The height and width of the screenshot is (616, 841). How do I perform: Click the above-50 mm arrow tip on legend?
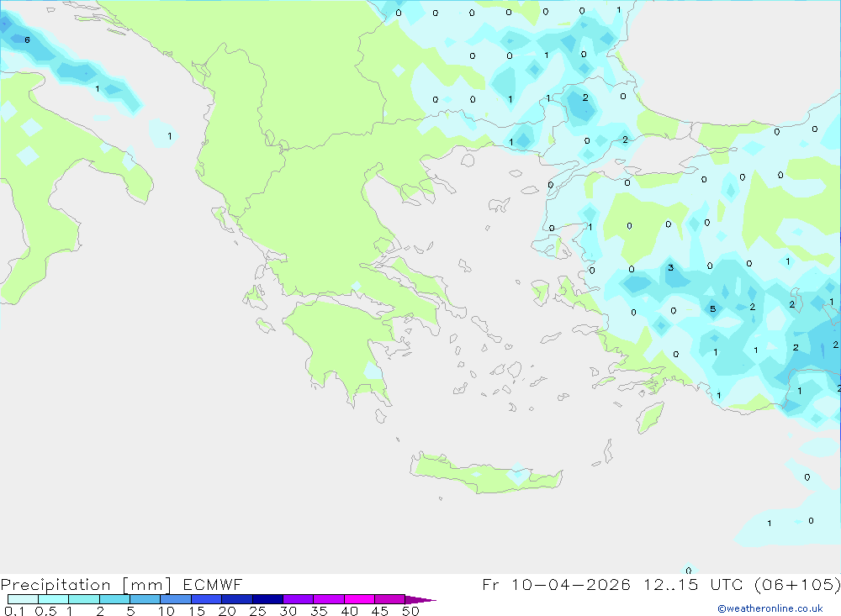(421, 599)
